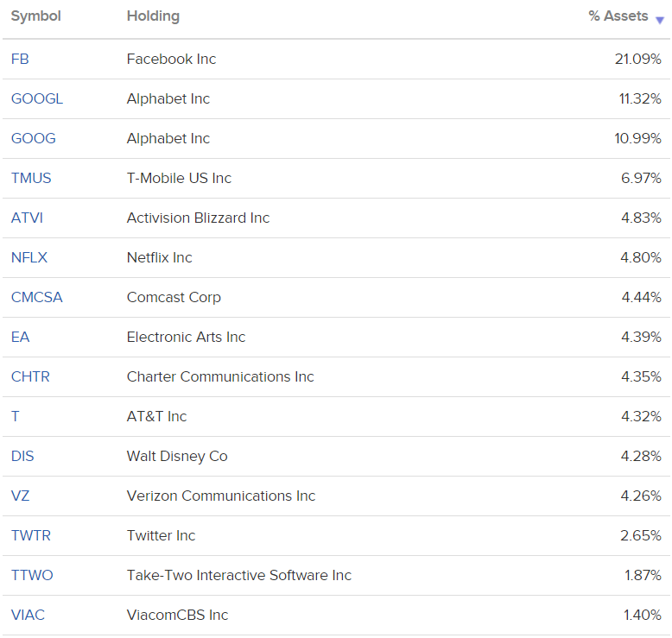Select Alphabet Inc in the GOOGL row
The image size is (672, 638).
click(168, 98)
